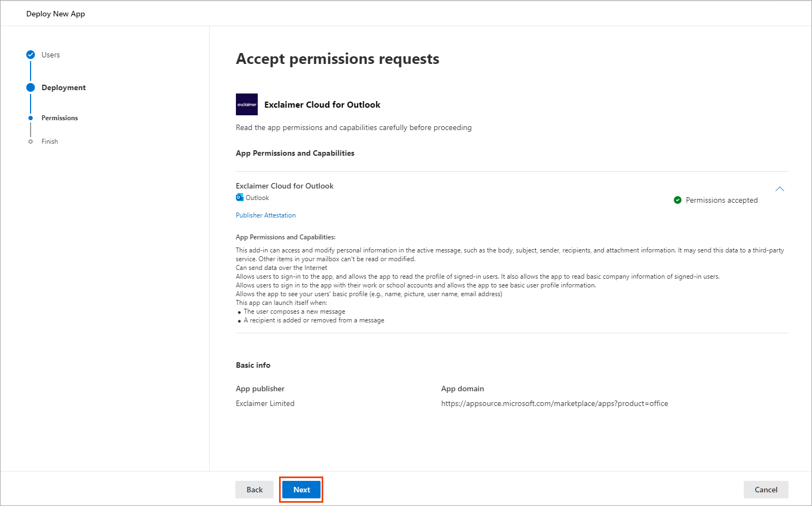Screen dimensions: 812x506
Task: Click 'A recipient is added or removed' bullet
Action: pyautogui.click(x=314, y=320)
